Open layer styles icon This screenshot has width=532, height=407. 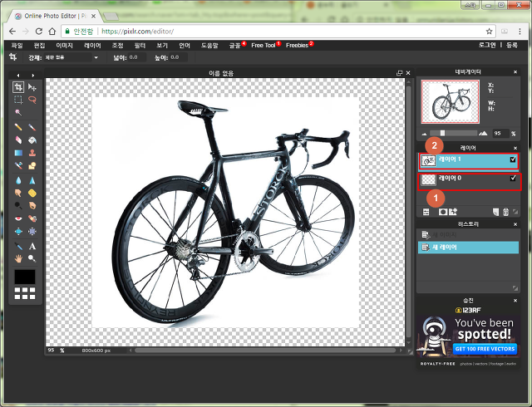click(453, 212)
